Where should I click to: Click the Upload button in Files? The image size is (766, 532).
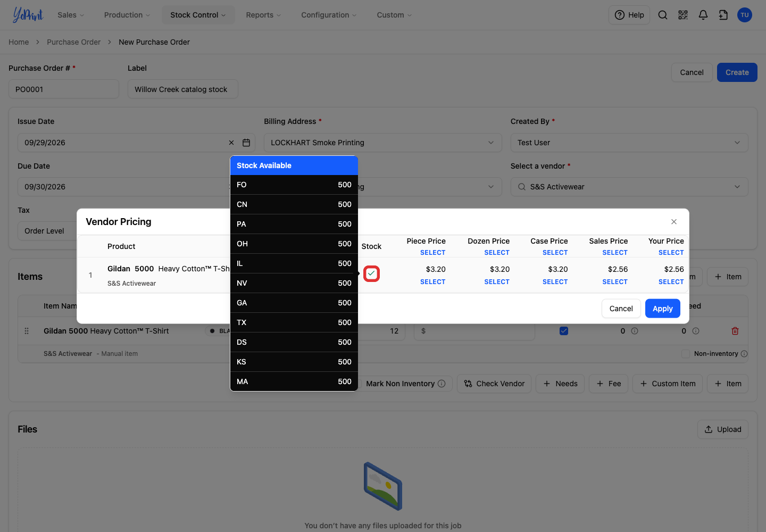point(723,429)
